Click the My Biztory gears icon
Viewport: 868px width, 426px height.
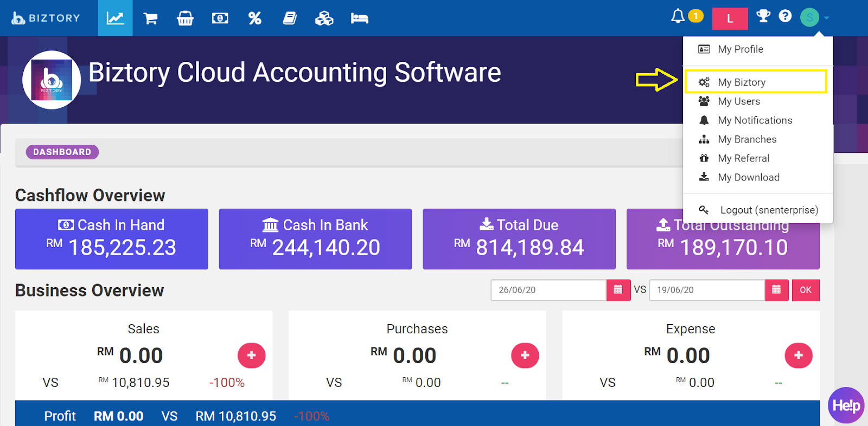(x=704, y=82)
